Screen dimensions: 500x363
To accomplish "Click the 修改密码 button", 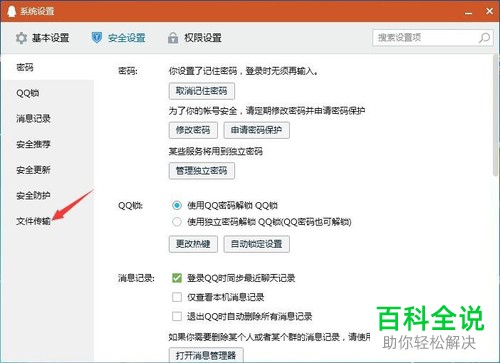I will pyautogui.click(x=193, y=130).
